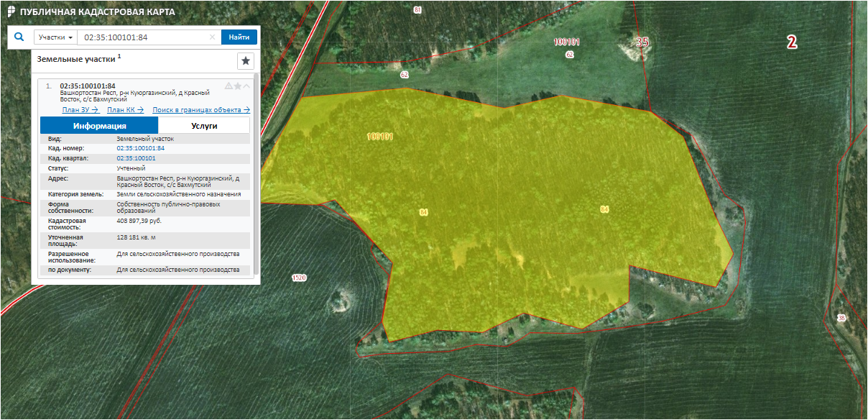Open the План КК link
This screenshot has width=868, height=420.
pyautogui.click(x=125, y=110)
